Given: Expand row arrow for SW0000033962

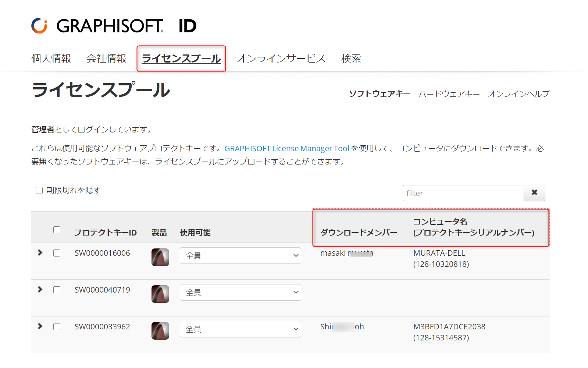Looking at the screenshot, I should [40, 326].
